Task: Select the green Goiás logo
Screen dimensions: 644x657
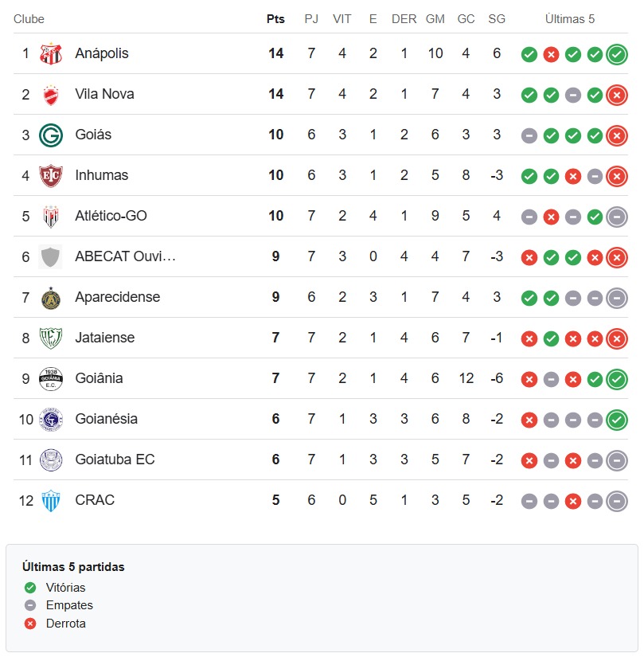Action: click(x=51, y=135)
